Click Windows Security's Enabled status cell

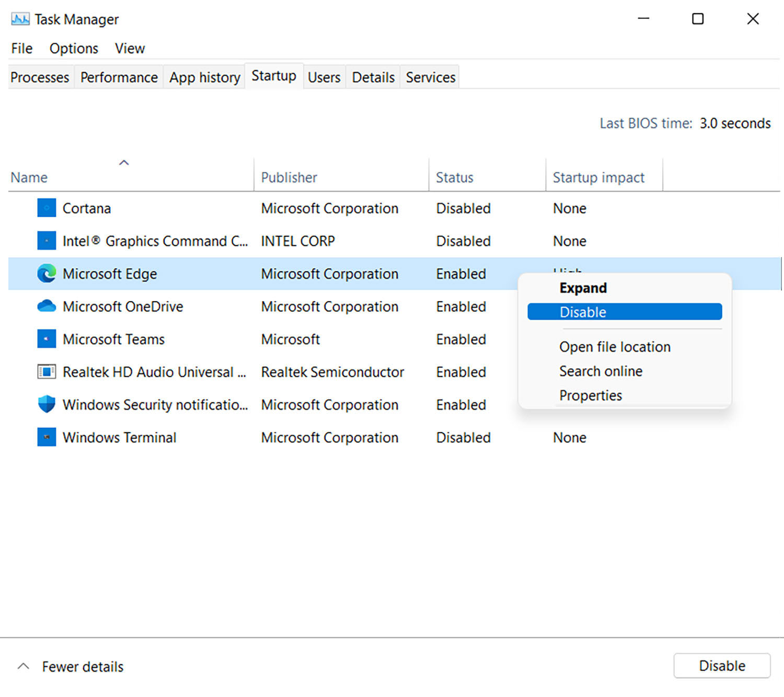pos(461,405)
